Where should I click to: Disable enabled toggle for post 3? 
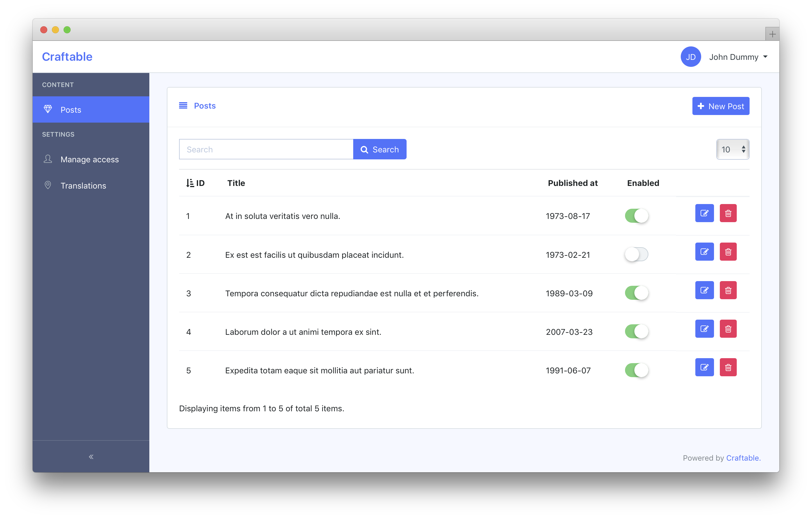click(x=636, y=292)
